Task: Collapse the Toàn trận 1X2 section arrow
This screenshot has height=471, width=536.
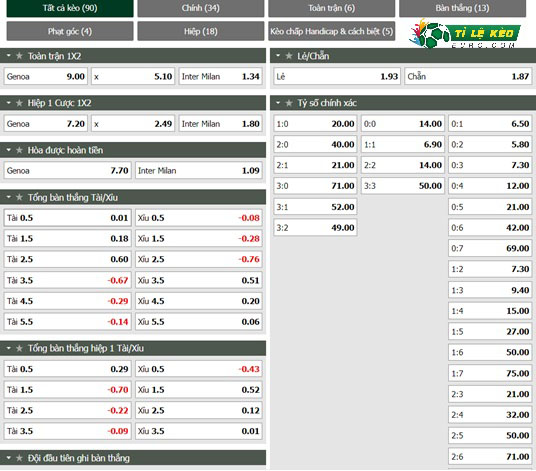Action: point(9,55)
